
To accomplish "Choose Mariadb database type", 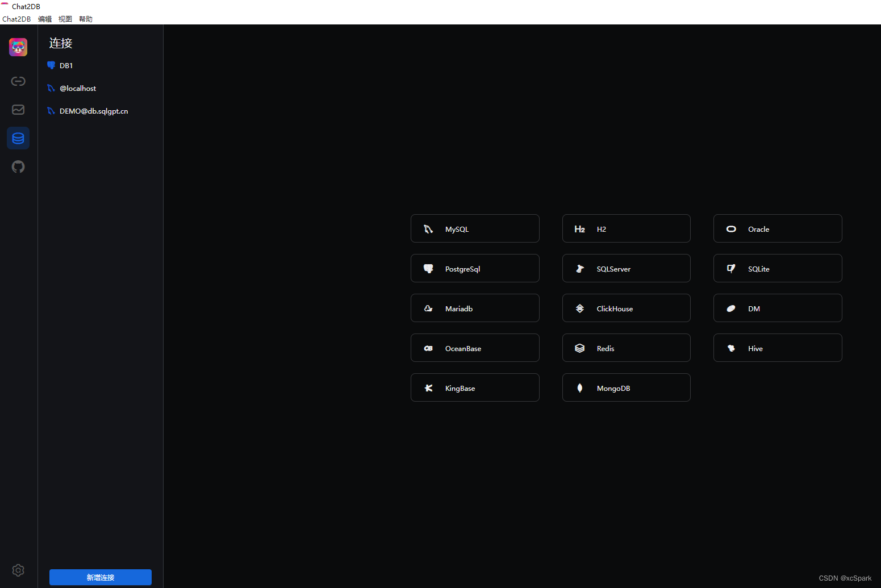I will pos(475,308).
